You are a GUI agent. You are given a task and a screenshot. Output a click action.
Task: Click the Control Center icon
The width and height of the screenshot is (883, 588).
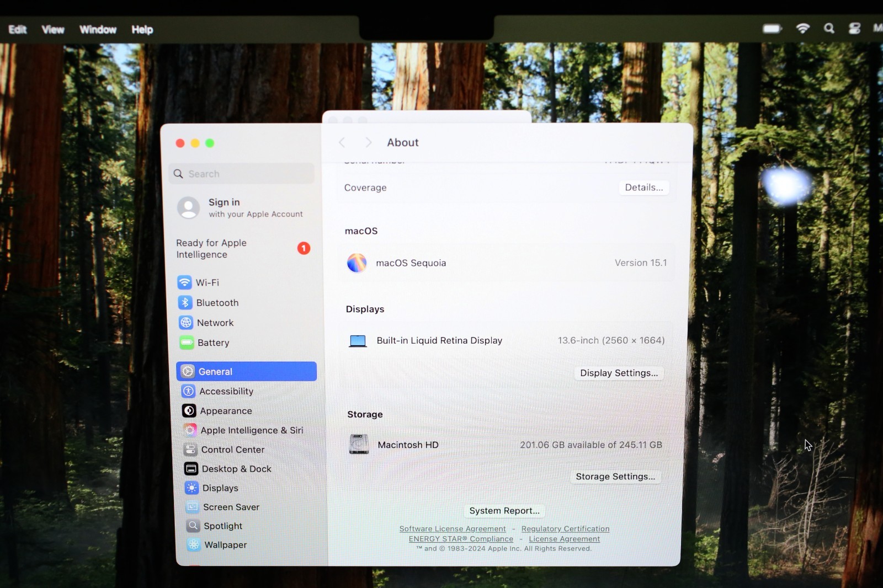click(190, 450)
